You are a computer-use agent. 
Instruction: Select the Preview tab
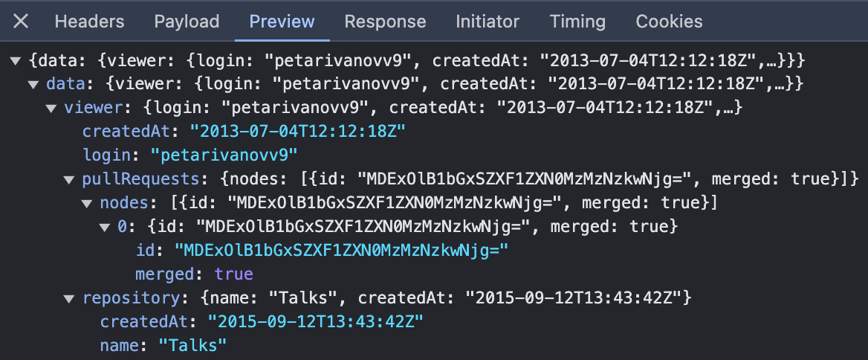coord(282,22)
